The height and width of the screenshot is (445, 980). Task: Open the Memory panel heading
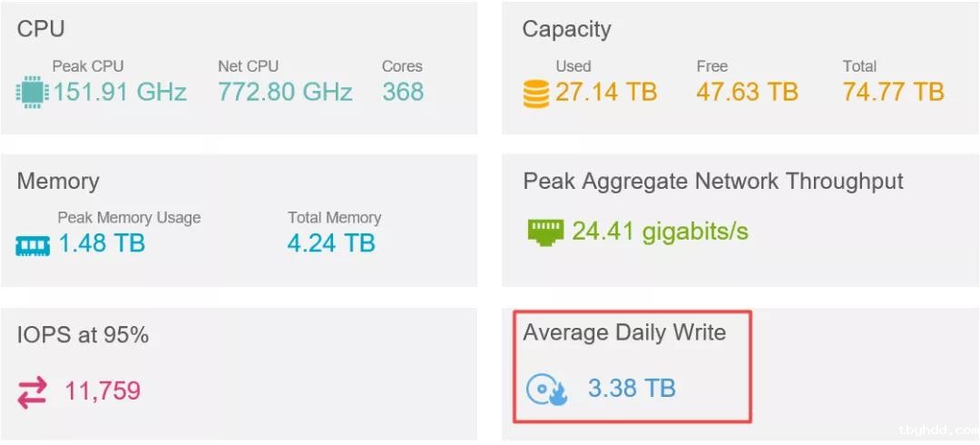coord(58,182)
